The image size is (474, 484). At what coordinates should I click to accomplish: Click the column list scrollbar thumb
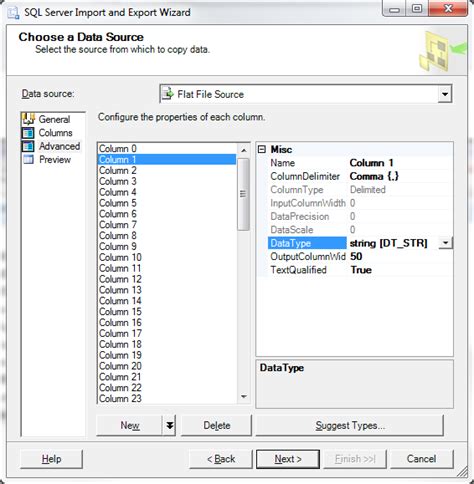point(244,194)
